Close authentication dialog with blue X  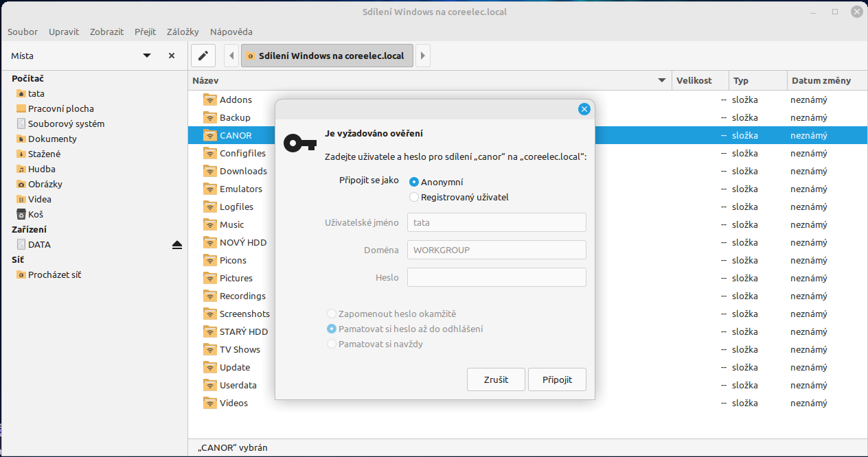click(584, 109)
